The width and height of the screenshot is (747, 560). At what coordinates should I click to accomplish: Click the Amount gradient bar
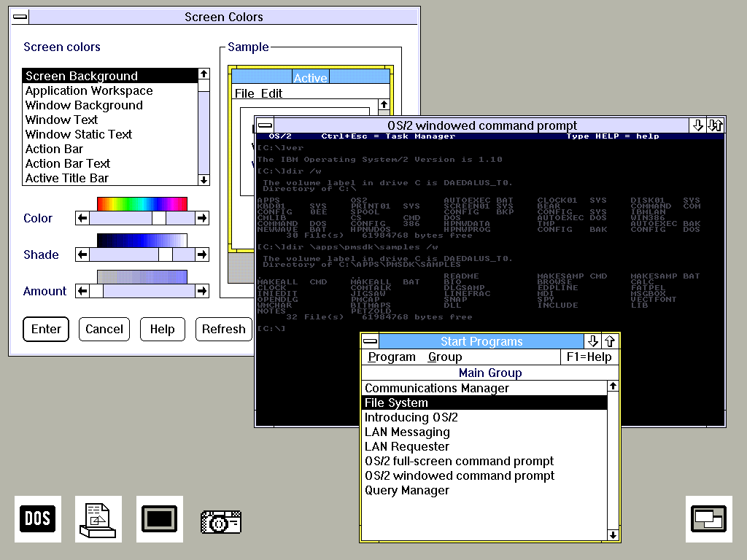coord(142,276)
